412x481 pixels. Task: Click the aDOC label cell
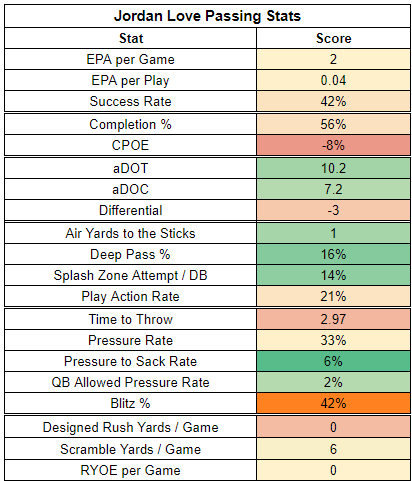pyautogui.click(x=131, y=189)
